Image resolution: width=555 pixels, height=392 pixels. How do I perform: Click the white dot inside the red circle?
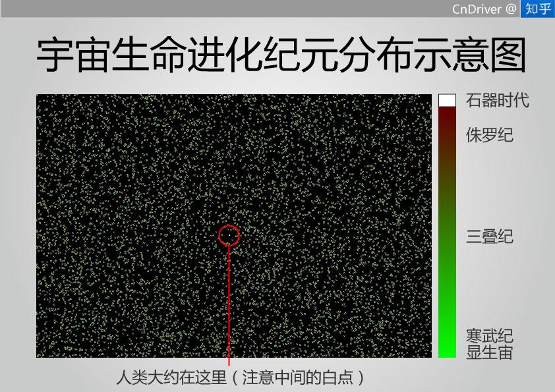pyautogui.click(x=229, y=234)
